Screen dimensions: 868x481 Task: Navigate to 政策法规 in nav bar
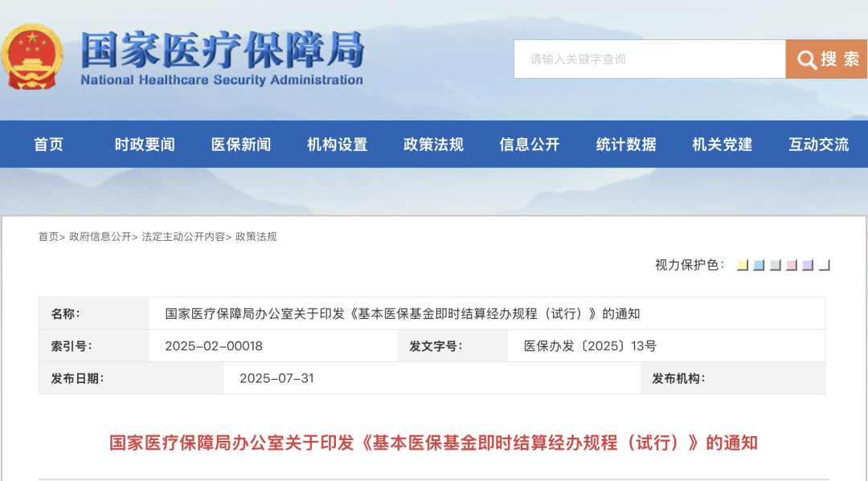pos(433,145)
